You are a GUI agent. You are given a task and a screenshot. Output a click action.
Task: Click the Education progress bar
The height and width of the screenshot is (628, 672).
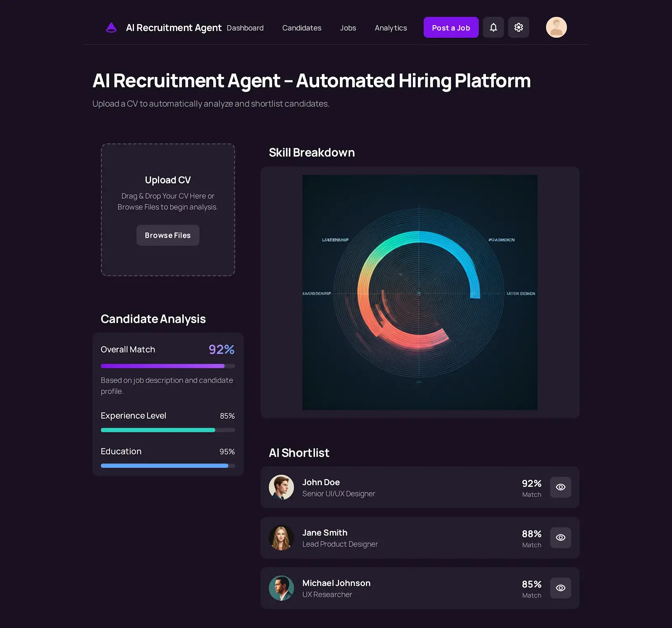168,466
